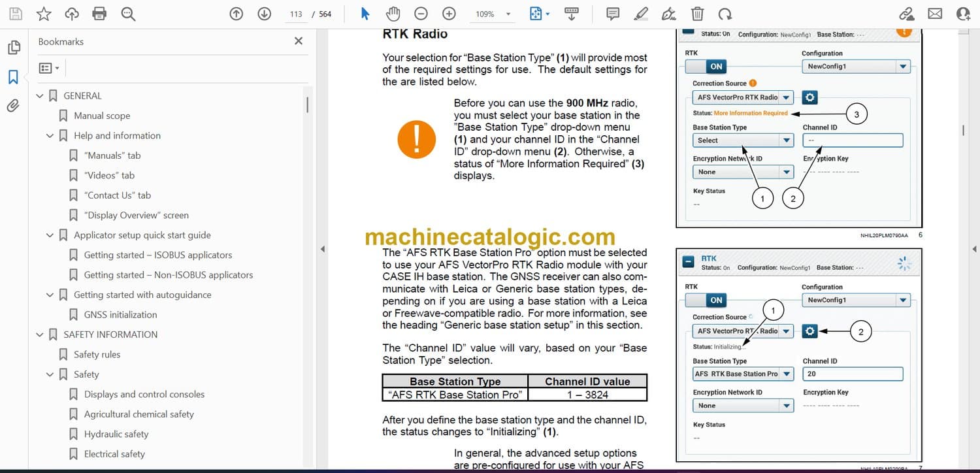This screenshot has width=980, height=473.
Task: Open the Attachments panel paperclip icon
Action: (13, 106)
